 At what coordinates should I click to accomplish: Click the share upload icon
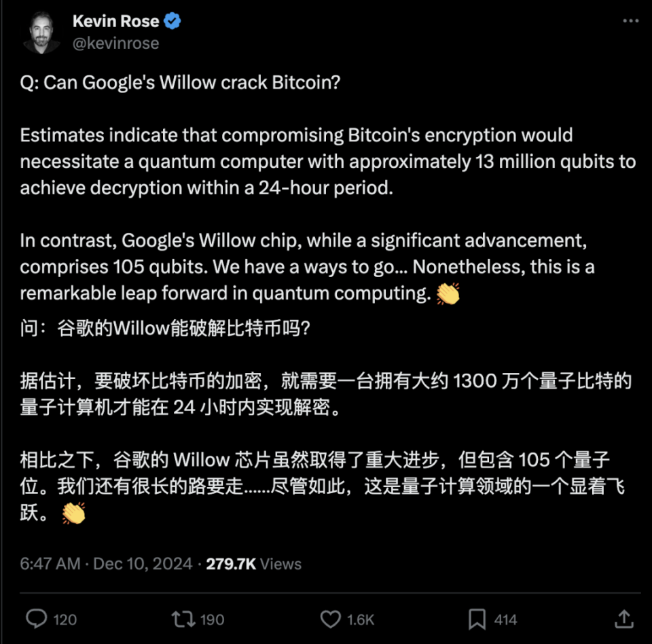click(624, 620)
